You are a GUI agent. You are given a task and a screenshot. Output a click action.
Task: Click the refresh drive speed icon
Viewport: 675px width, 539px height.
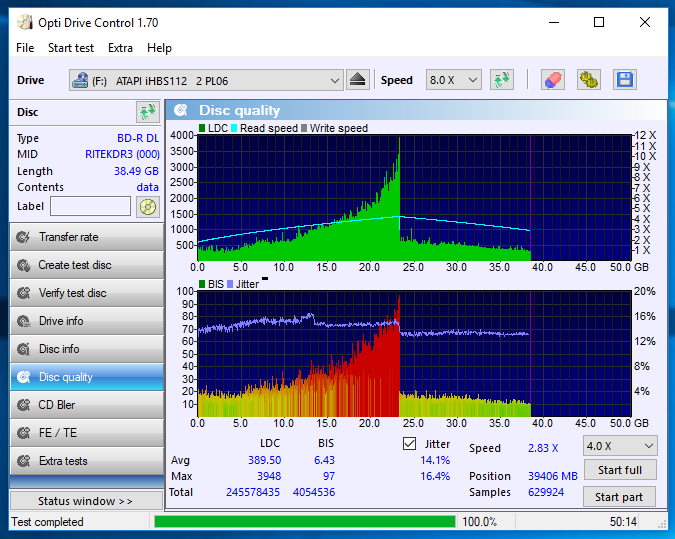502,80
